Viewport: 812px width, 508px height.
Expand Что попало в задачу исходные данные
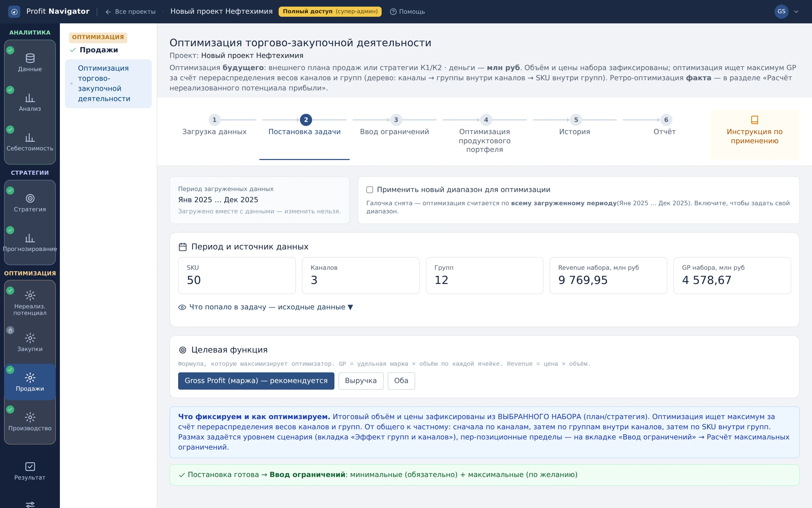click(266, 307)
